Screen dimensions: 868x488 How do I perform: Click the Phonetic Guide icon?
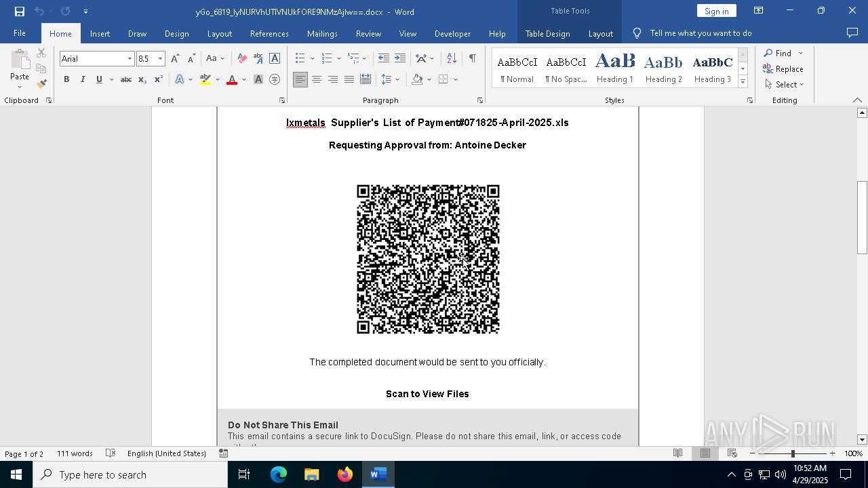tap(258, 59)
